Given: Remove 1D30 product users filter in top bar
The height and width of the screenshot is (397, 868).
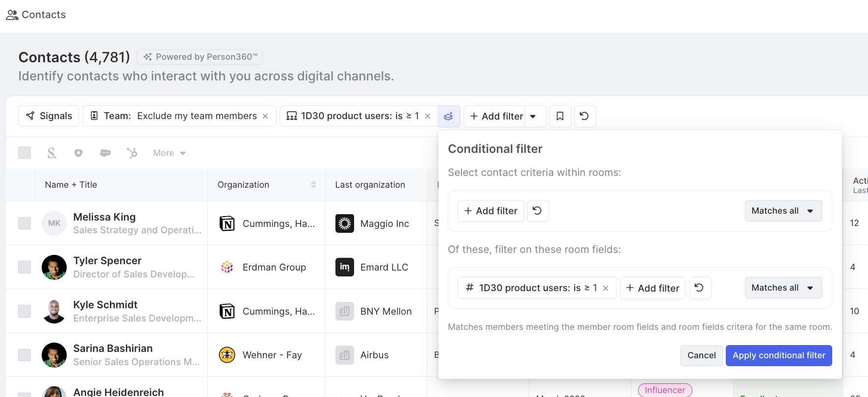Looking at the screenshot, I should pos(428,116).
